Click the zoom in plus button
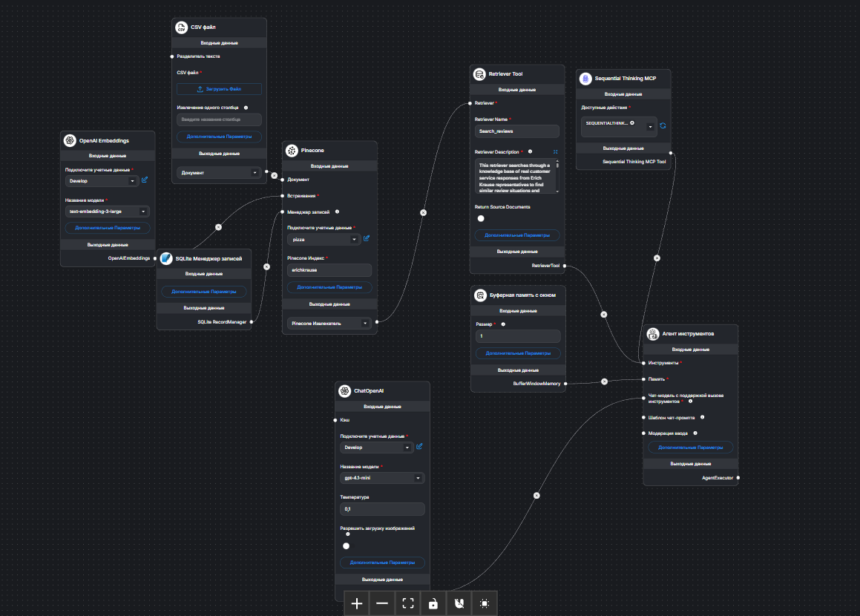 pyautogui.click(x=357, y=603)
